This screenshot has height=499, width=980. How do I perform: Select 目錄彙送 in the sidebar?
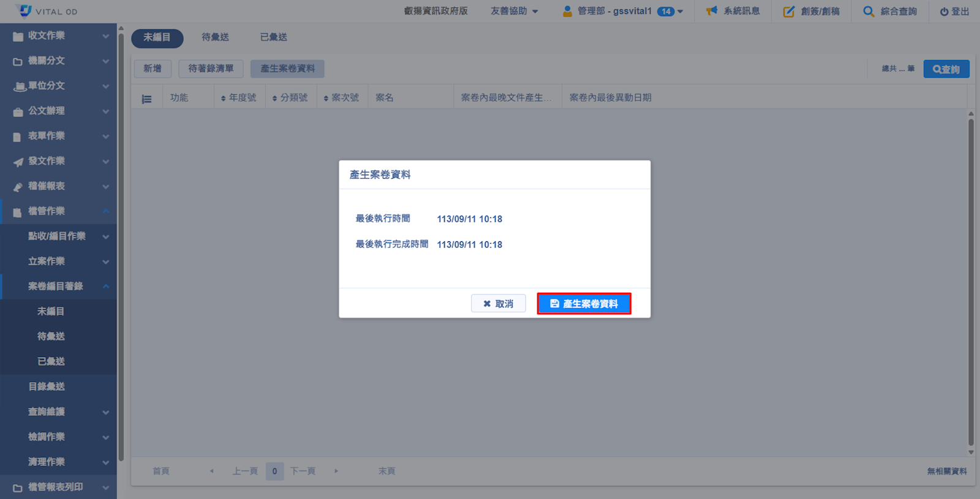pos(47,386)
